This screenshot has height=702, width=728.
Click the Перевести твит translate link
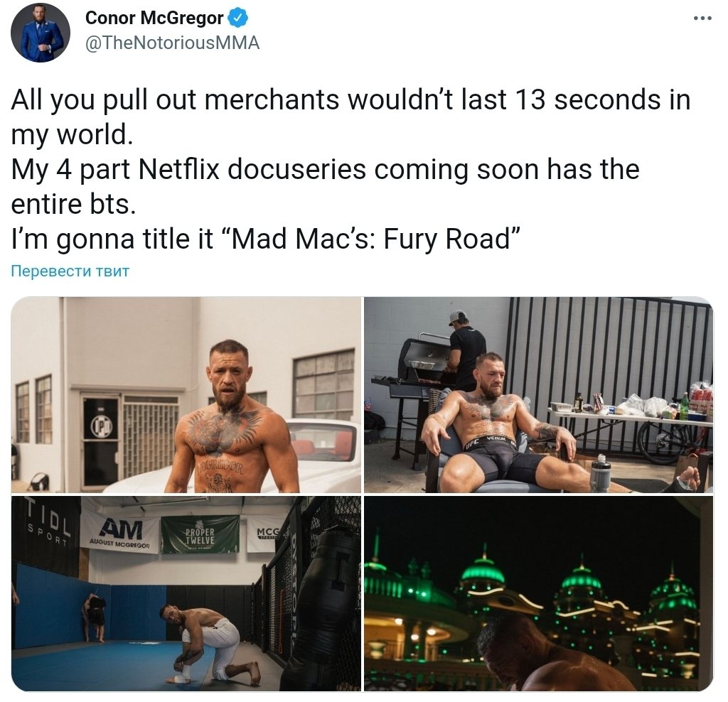click(x=70, y=271)
